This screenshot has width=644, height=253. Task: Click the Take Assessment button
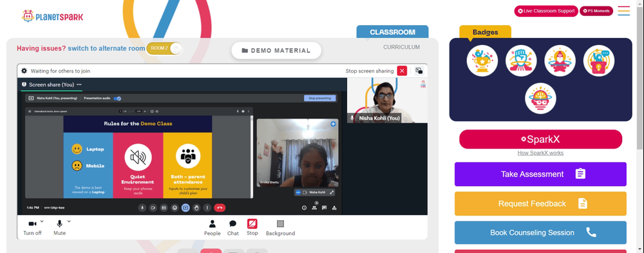[x=540, y=174]
